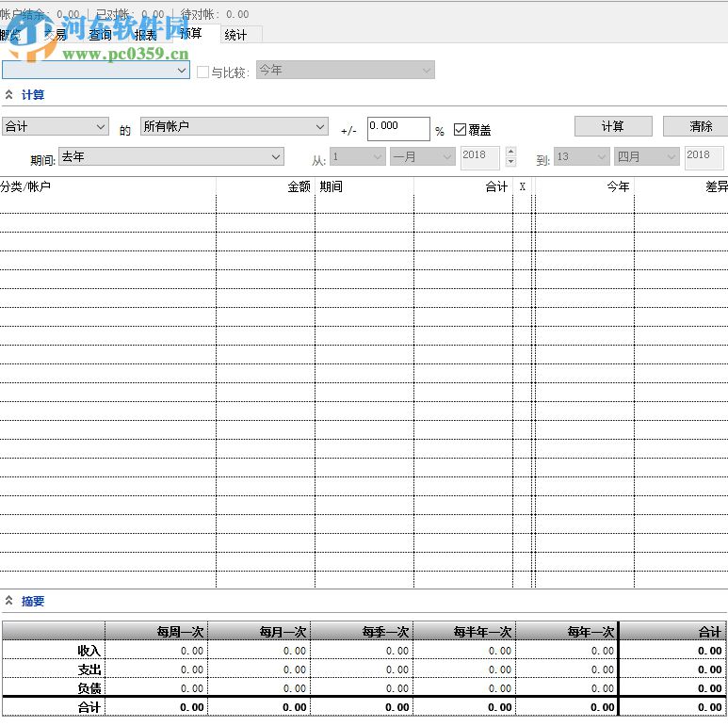Open the 合计 calculation type dropdown
The image size is (728, 726).
click(56, 126)
